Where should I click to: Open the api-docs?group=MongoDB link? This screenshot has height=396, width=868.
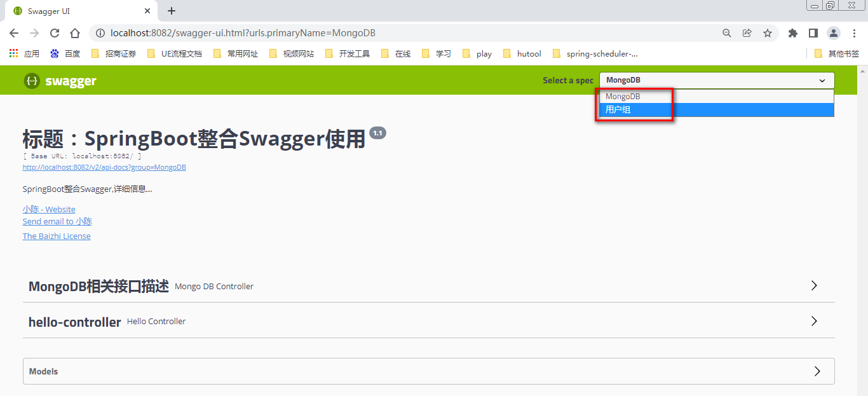tap(104, 167)
